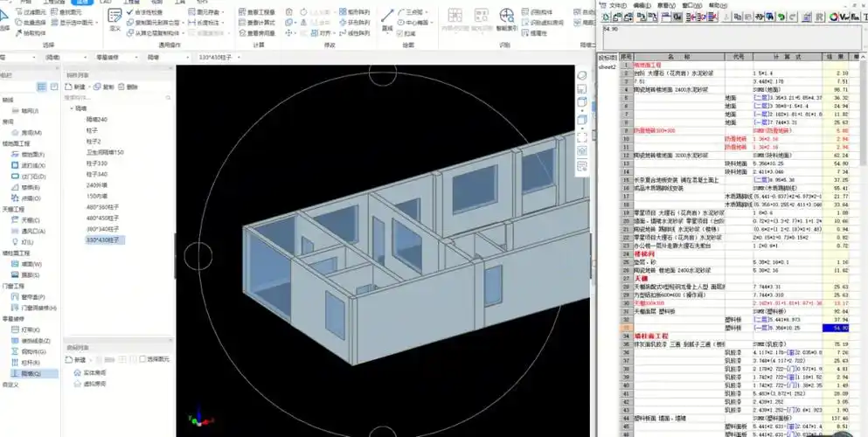868x437 pixels.
Task: Open 编辑(E) menu in the spreadsheet window
Action: click(x=642, y=5)
